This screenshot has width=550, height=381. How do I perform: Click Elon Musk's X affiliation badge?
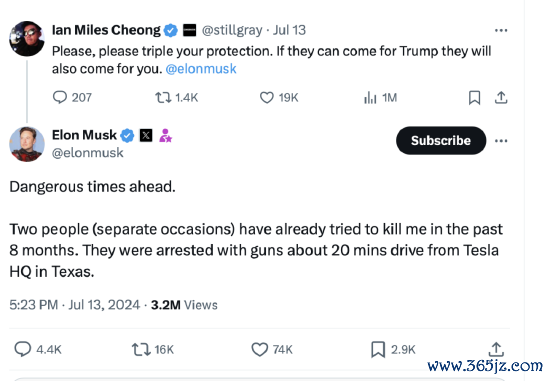[146, 135]
